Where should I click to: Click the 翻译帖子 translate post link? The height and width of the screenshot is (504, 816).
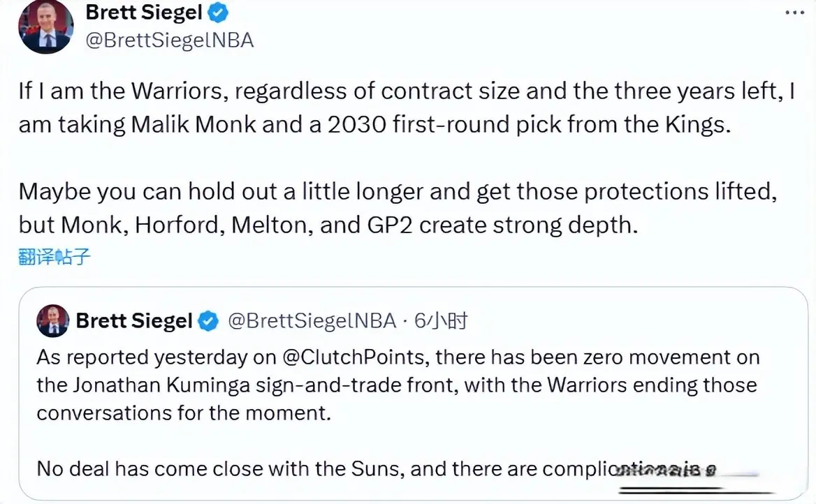54,257
